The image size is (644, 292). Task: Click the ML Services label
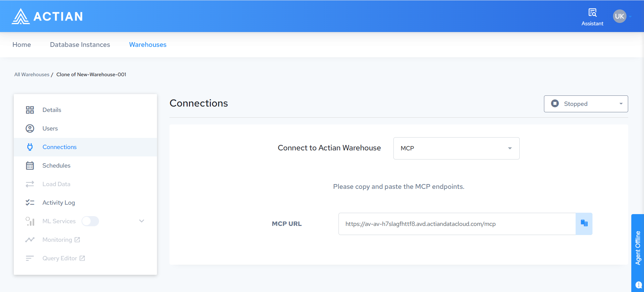click(x=59, y=221)
